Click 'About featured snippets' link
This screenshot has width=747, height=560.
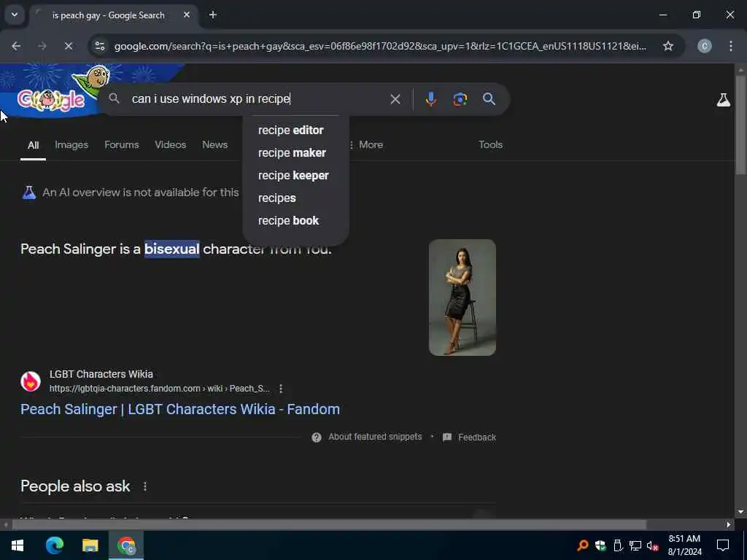tap(375, 437)
